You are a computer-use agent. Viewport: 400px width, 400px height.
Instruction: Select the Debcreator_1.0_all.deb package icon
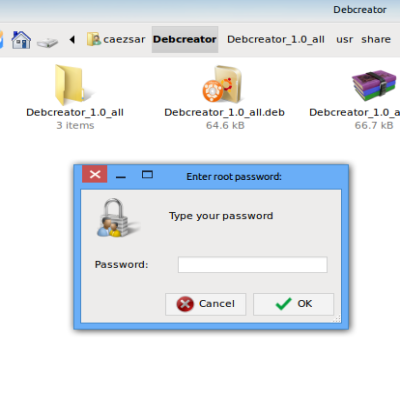[222, 84]
